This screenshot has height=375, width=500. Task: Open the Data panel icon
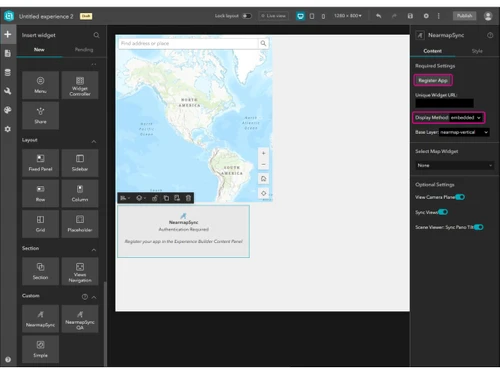(8, 72)
